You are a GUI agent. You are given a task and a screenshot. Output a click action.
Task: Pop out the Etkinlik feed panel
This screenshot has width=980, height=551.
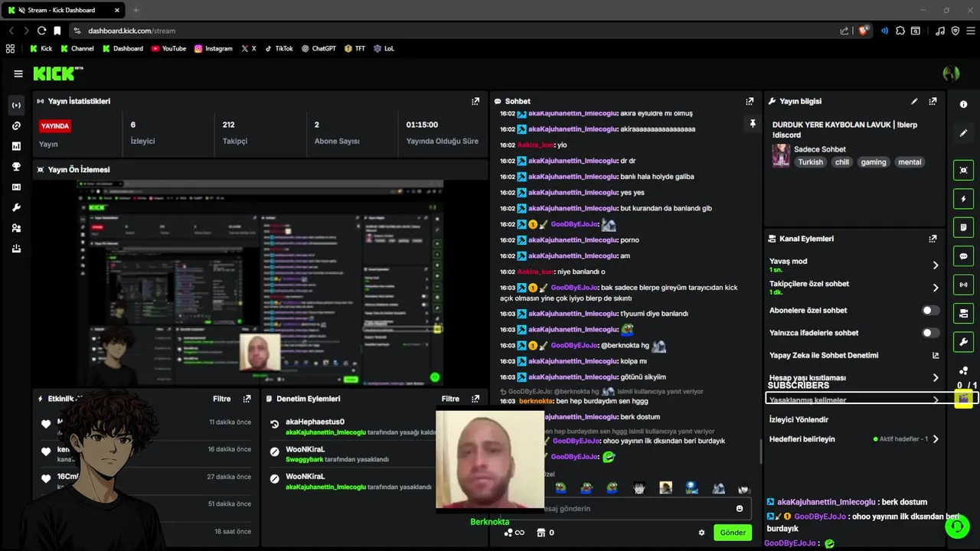tap(247, 399)
